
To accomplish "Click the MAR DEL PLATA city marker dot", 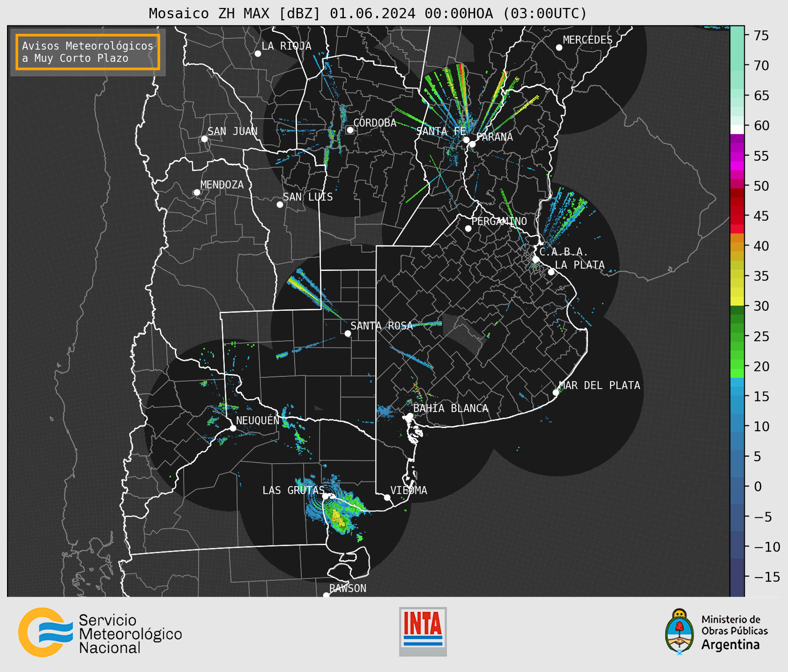I will pos(556,393).
